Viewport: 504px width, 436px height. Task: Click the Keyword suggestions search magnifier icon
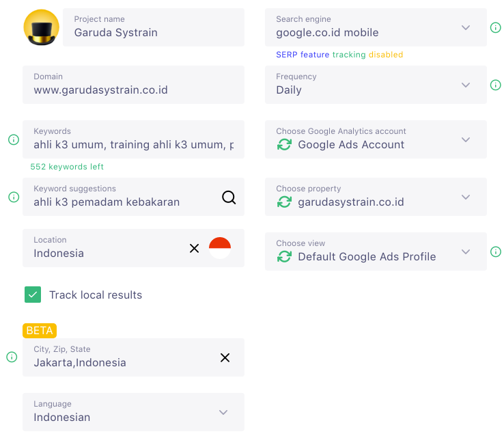(229, 197)
